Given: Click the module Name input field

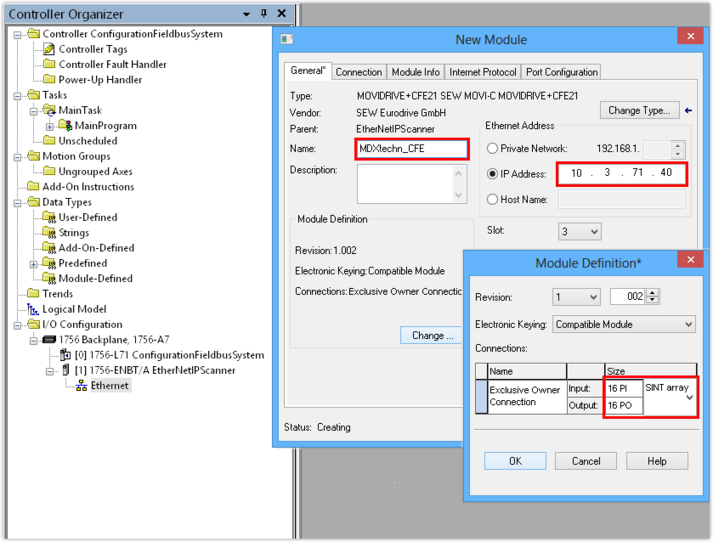Looking at the screenshot, I should click(x=412, y=148).
